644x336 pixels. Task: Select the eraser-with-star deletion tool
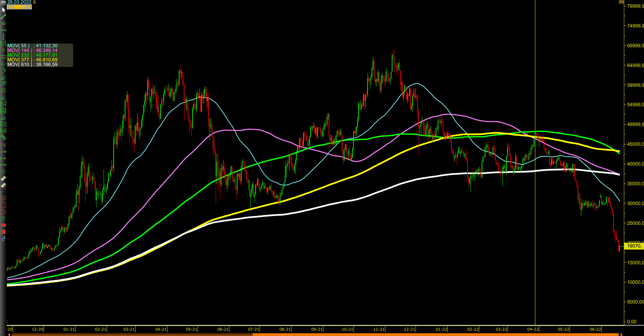coord(3,185)
